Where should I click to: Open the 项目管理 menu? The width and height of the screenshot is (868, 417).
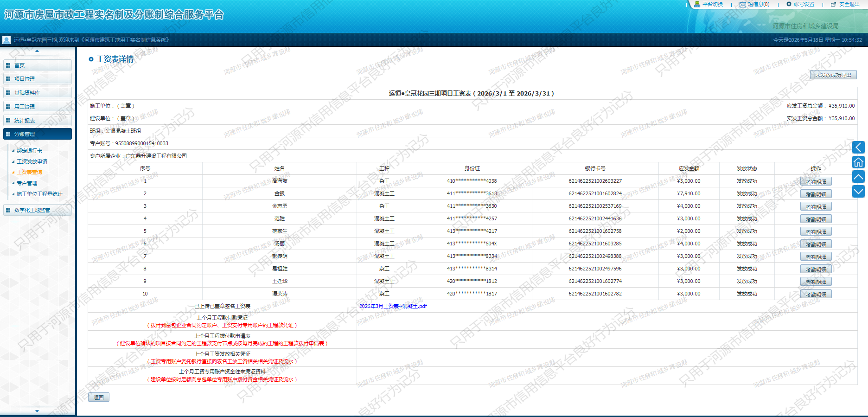(x=38, y=79)
